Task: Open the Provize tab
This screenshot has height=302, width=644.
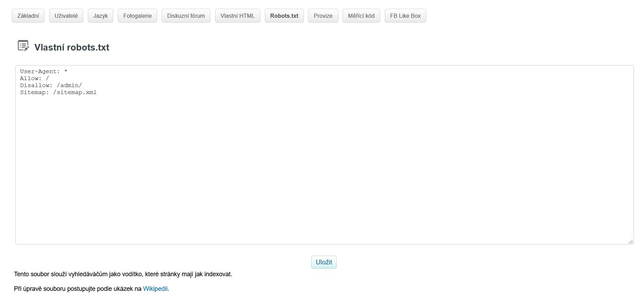Action: (323, 16)
